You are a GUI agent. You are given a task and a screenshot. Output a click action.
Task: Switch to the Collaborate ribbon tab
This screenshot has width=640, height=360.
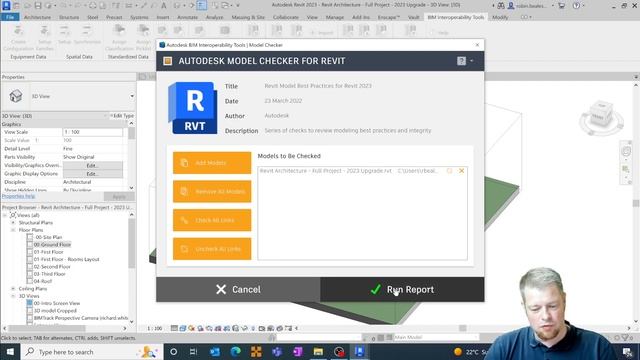point(286,17)
